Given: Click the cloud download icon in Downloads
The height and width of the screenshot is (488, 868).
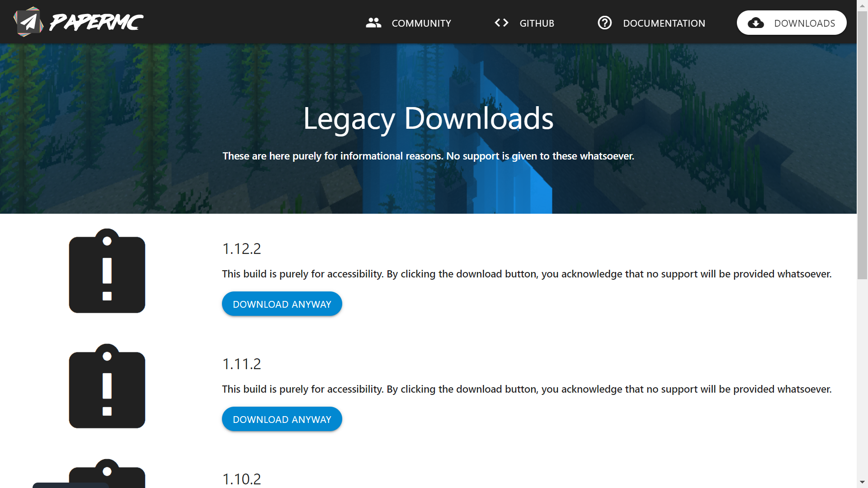Looking at the screenshot, I should point(755,23).
